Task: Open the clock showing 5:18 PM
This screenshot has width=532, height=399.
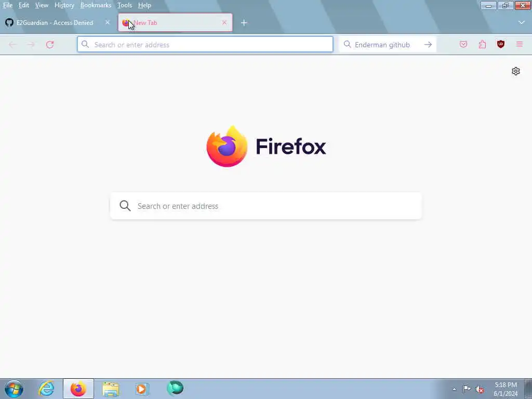Action: [x=506, y=389]
